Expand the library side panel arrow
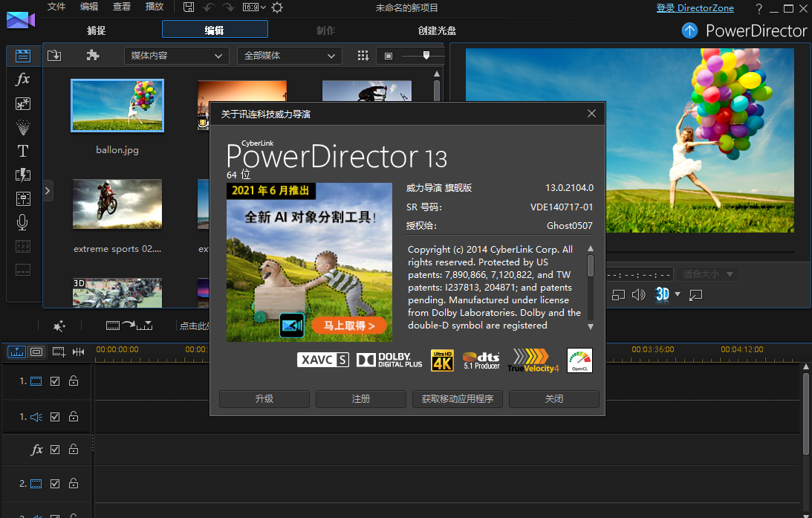The image size is (812, 518). tap(48, 191)
